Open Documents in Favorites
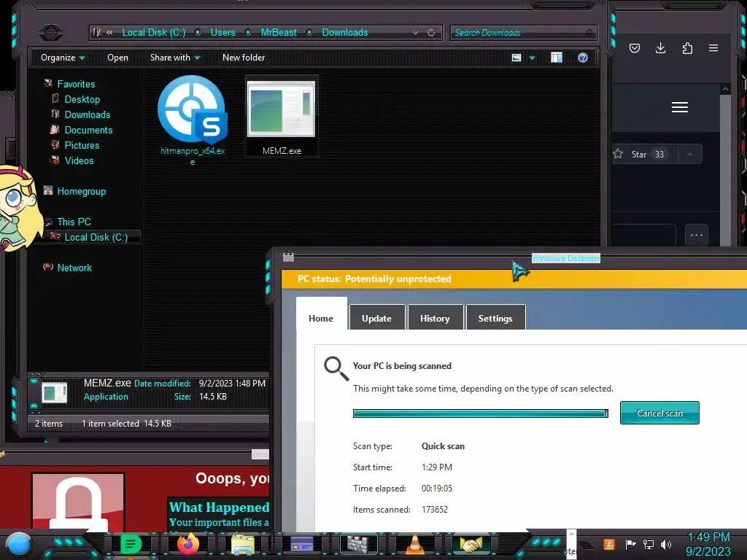 click(x=88, y=130)
